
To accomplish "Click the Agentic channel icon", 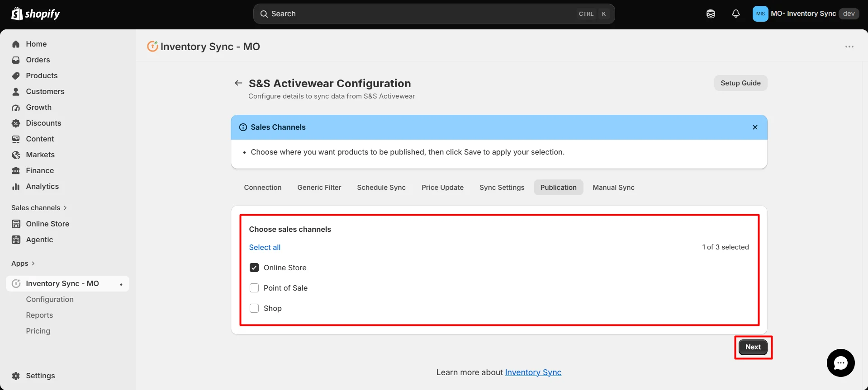I will pos(16,240).
